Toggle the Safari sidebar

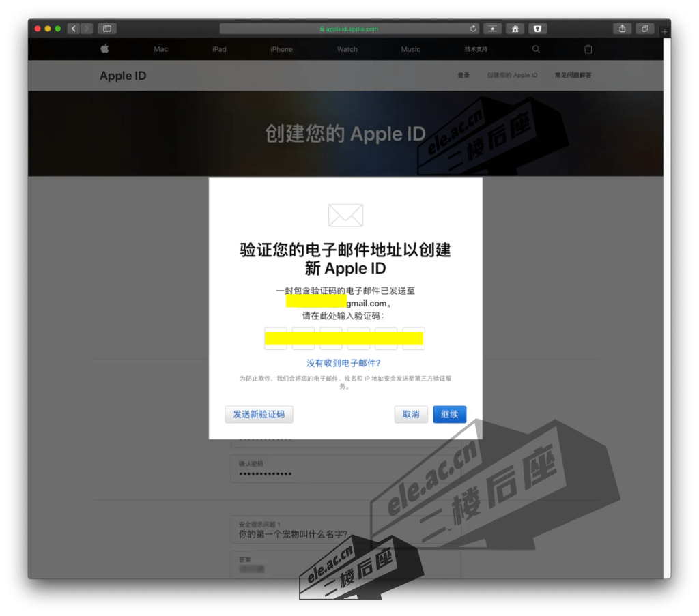click(107, 29)
